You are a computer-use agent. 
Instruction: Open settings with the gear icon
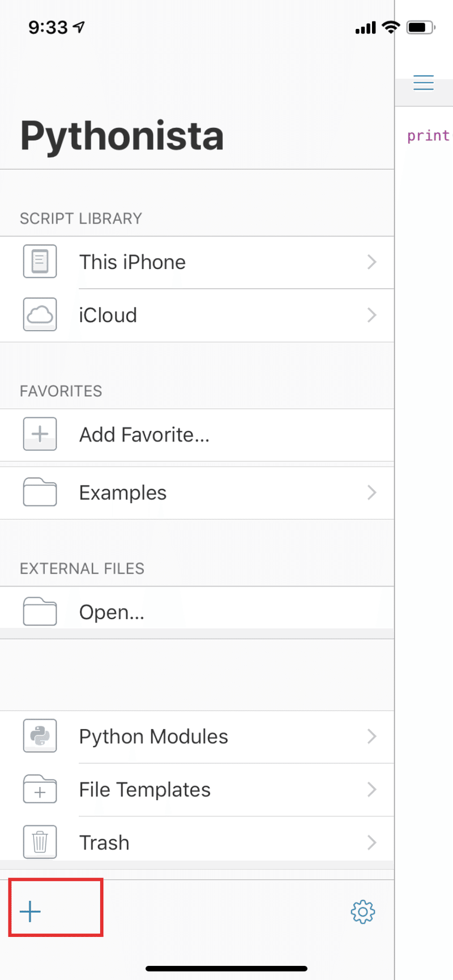363,911
